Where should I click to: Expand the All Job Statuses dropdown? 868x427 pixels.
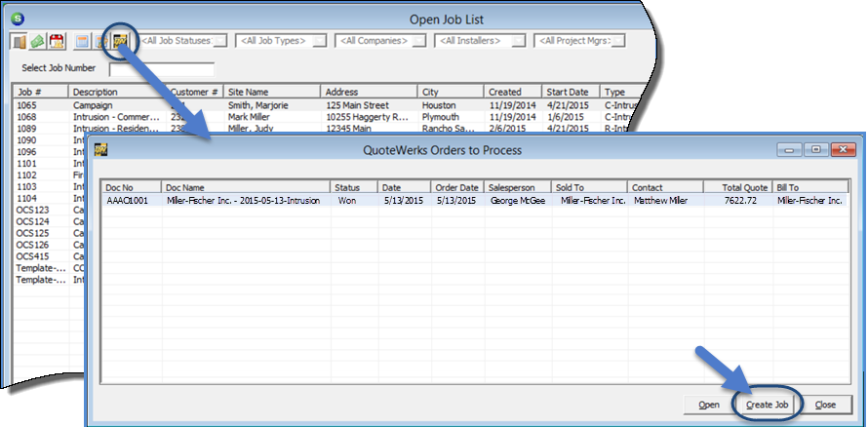pos(220,41)
